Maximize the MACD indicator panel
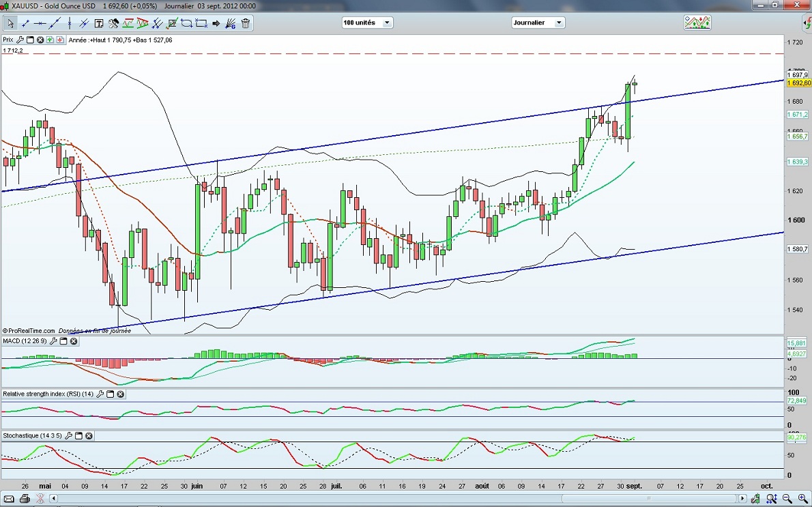This screenshot has width=812, height=507. click(x=63, y=341)
